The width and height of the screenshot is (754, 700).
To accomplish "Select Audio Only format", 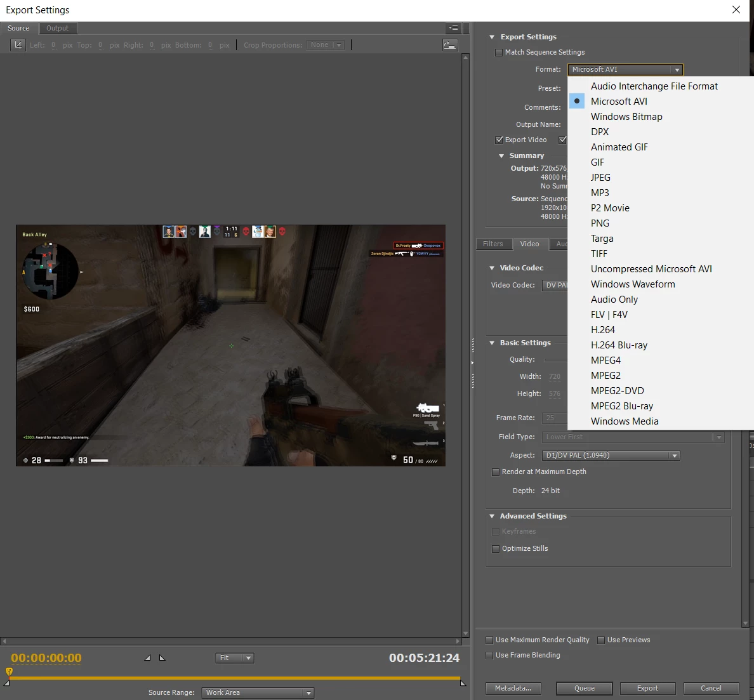I will pos(614,300).
